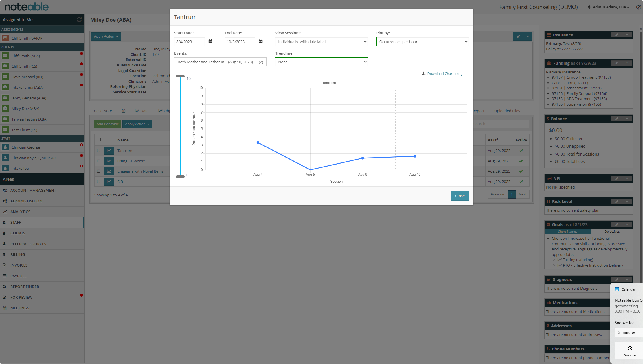Click the Snooze alarm icon
The width and height of the screenshot is (643, 364).
point(630,348)
